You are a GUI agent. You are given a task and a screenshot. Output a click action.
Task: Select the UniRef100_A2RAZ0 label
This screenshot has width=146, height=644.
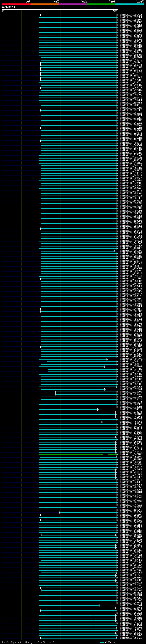[x=131, y=495]
